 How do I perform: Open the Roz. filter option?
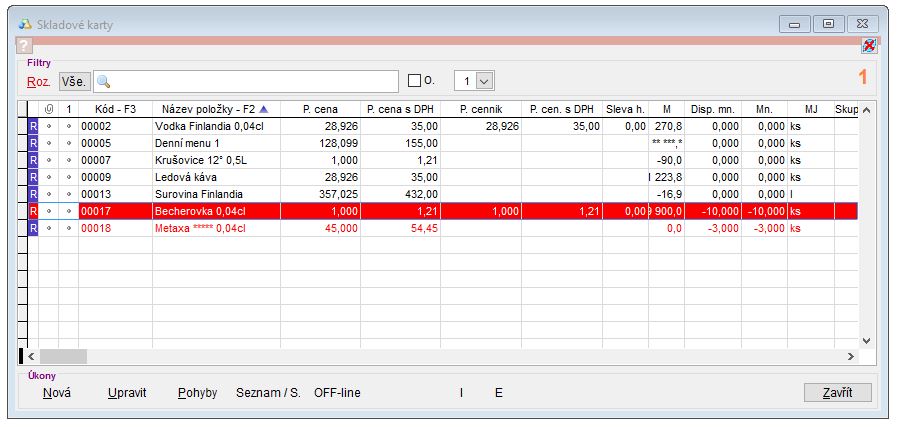(x=38, y=81)
